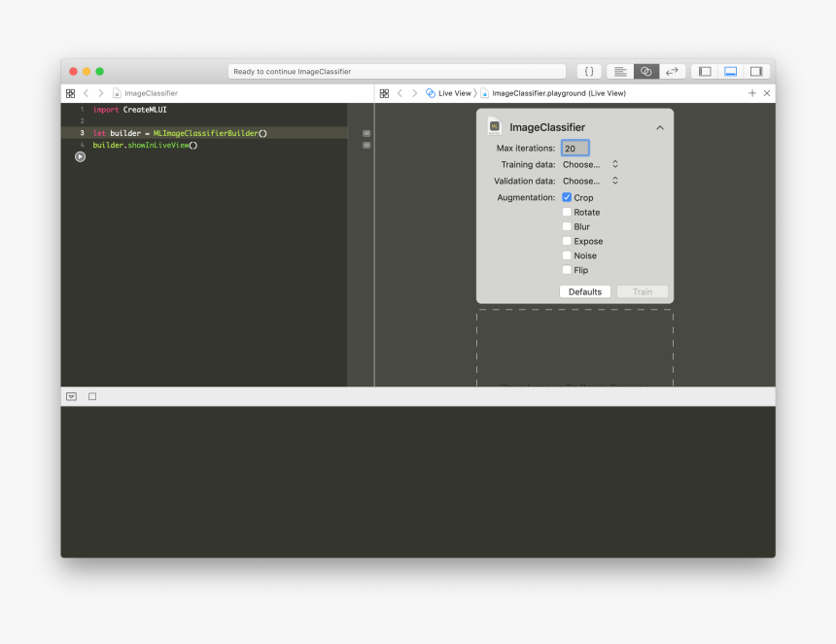Click the 'Validation data:' label

[x=525, y=181]
